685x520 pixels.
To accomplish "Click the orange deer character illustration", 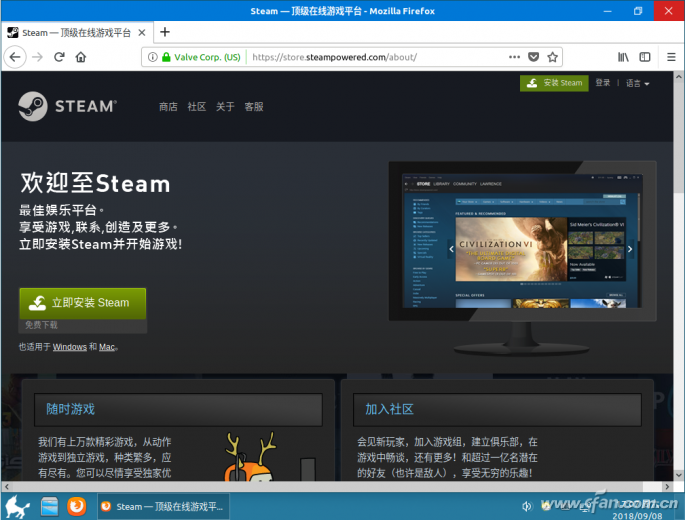I will pos(250,457).
